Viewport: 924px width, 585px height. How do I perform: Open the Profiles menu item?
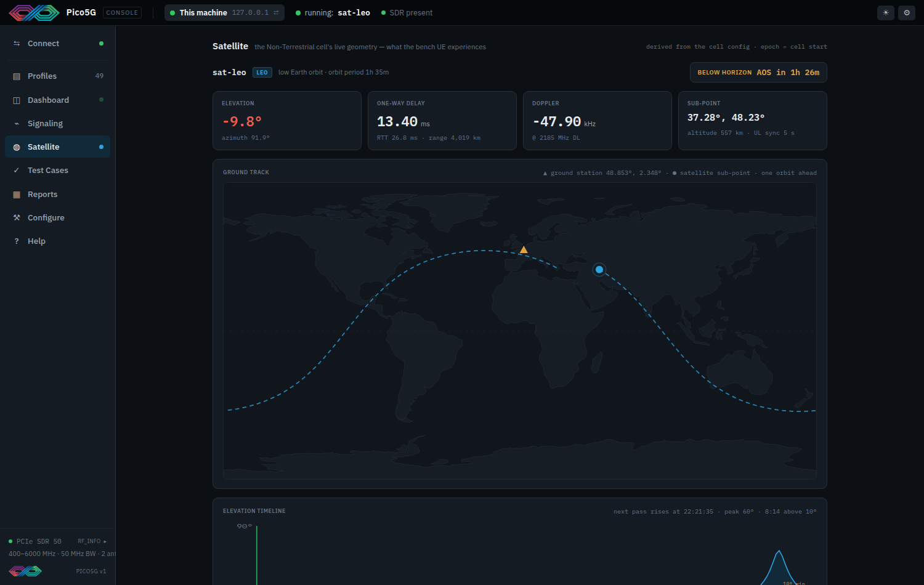57,76
